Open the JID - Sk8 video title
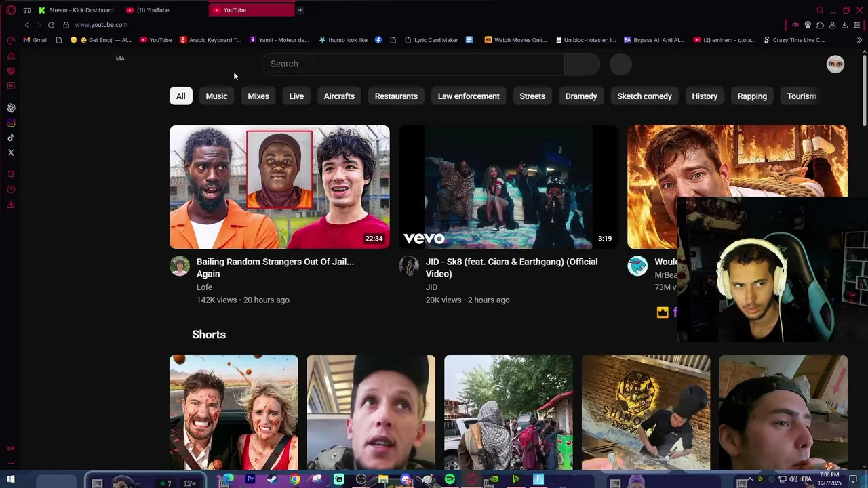 (512, 268)
